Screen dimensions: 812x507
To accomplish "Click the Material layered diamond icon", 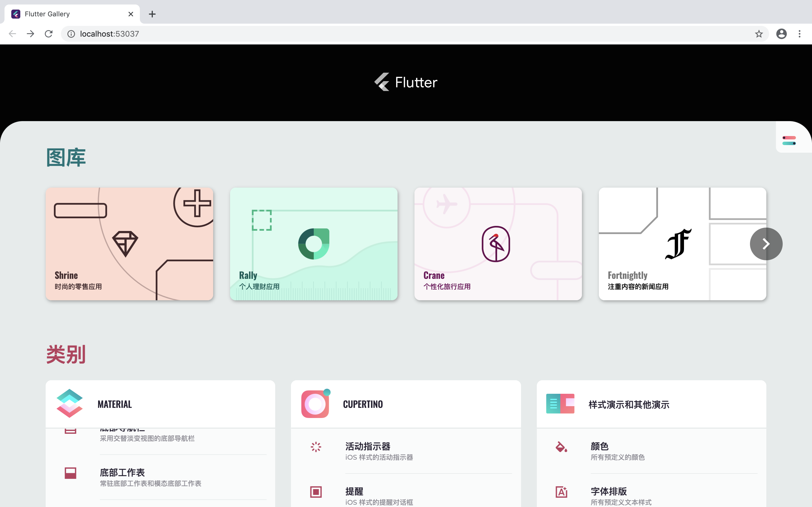I will 69,404.
